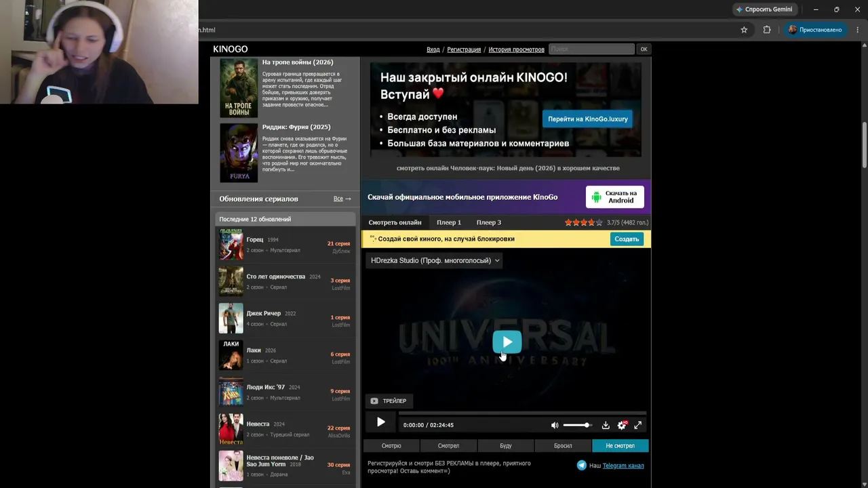Open the Джек Ричер series row
Screen dimensions: 868x488
[x=285, y=319]
